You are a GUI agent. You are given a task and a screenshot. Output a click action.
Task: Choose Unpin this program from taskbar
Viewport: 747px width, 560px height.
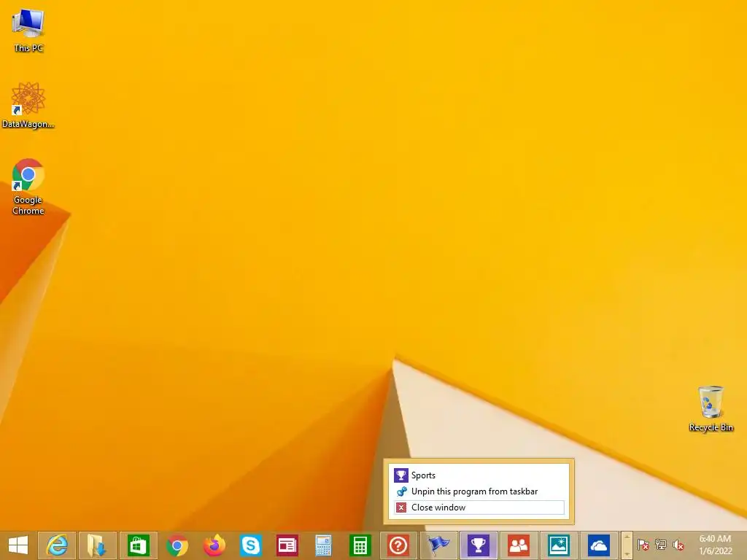tap(479, 491)
